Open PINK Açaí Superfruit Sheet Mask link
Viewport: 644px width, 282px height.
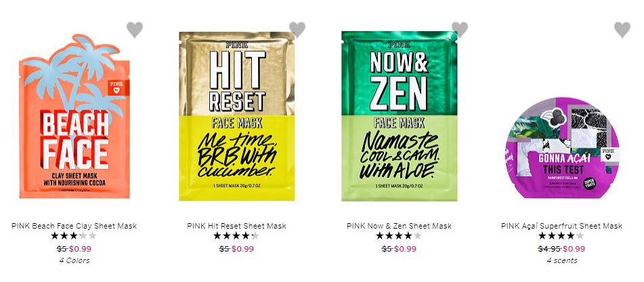pyautogui.click(x=562, y=226)
